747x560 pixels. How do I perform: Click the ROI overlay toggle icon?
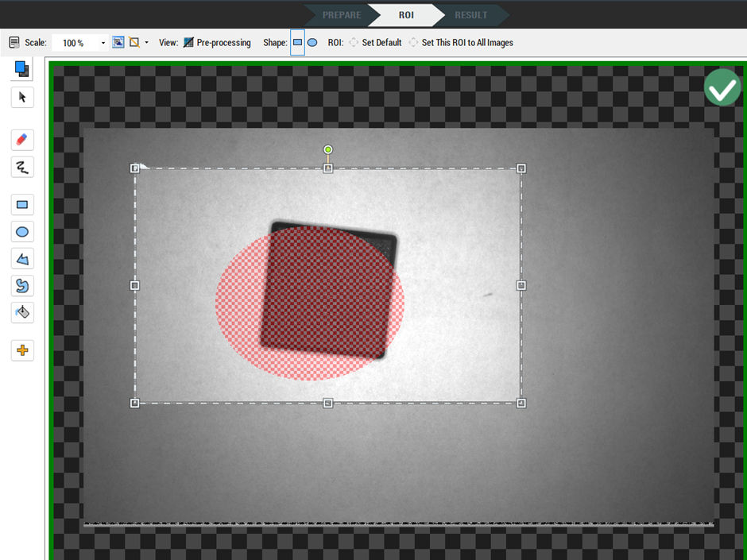point(134,42)
